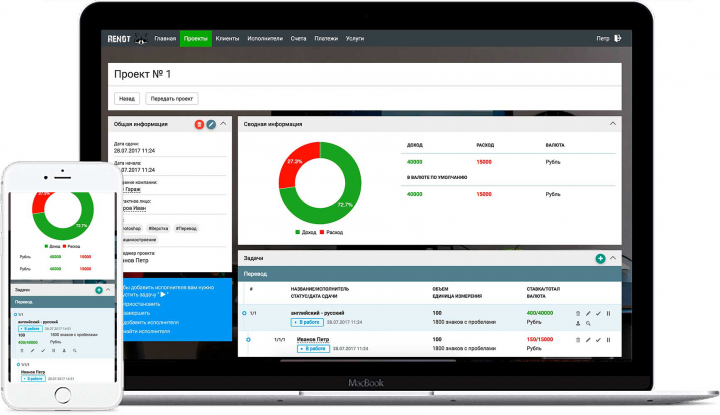Click the Перевод group header on laptop

[430, 274]
